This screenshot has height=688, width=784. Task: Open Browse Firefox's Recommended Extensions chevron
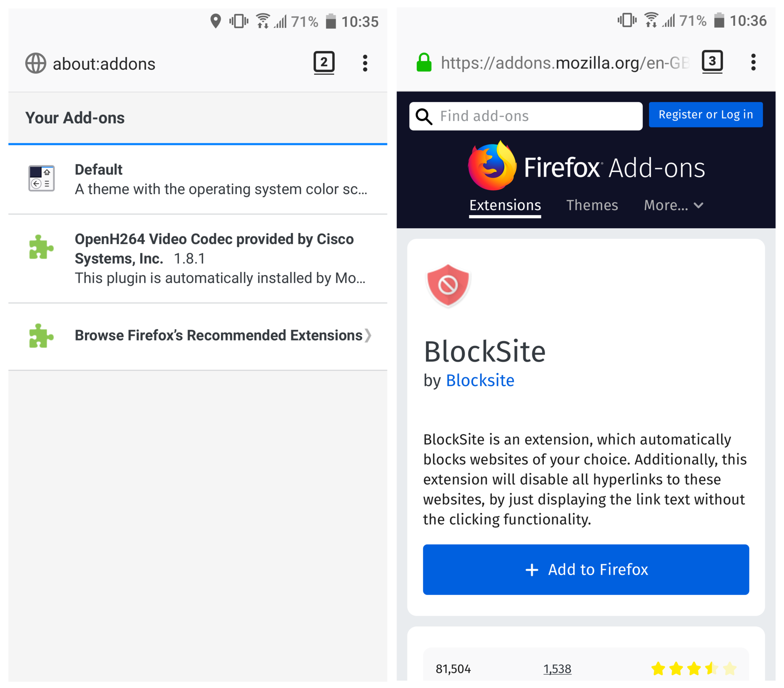coord(368,336)
